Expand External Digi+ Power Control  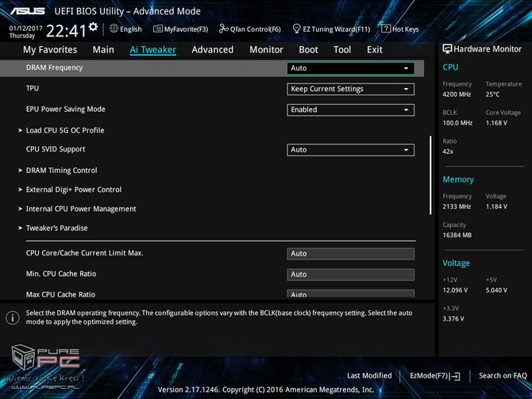point(74,190)
